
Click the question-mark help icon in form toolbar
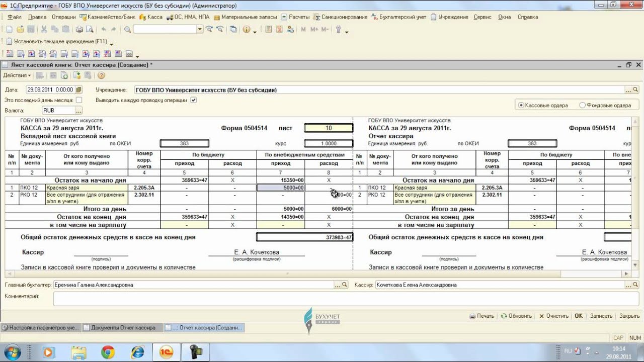pos(101,75)
